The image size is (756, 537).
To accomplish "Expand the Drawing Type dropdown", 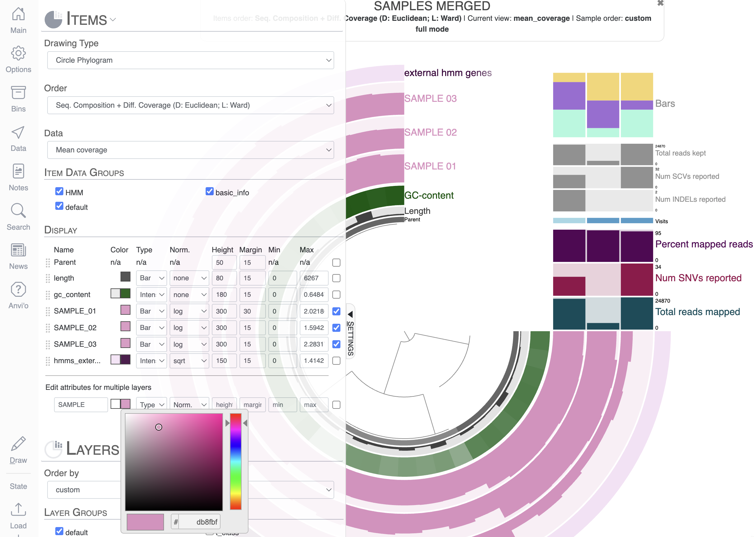I will pyautogui.click(x=190, y=60).
